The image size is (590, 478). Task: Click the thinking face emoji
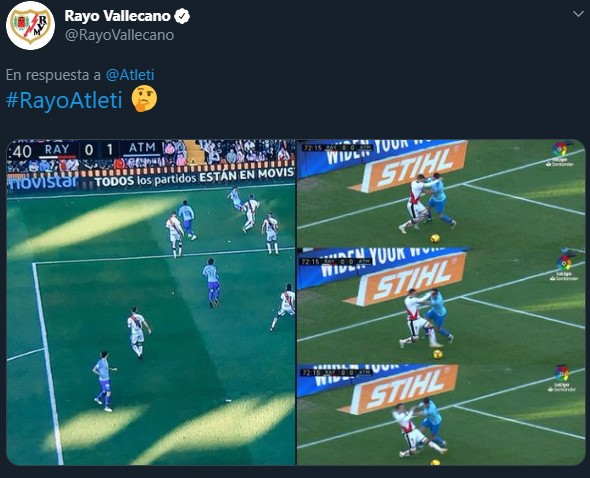[144, 99]
